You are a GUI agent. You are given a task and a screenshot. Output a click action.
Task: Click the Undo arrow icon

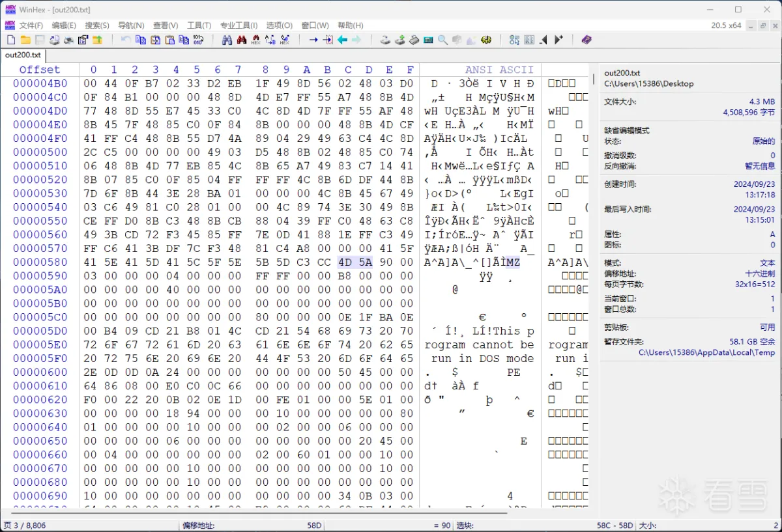point(126,40)
